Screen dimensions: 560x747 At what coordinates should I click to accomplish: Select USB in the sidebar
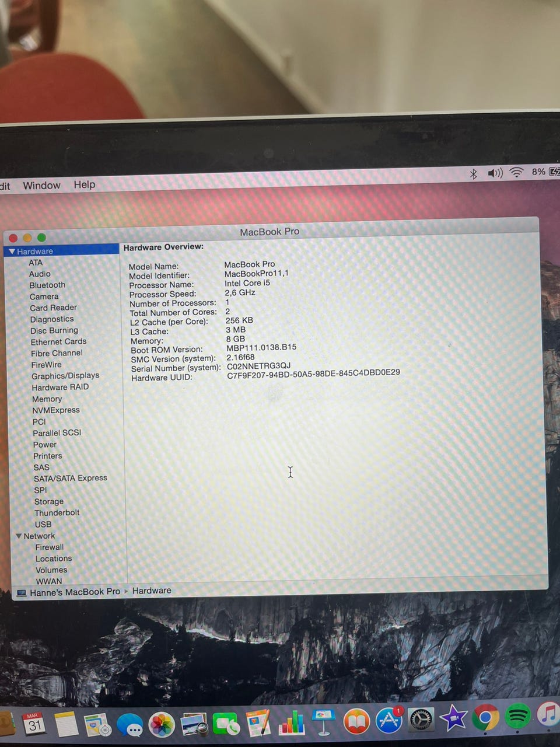[43, 525]
